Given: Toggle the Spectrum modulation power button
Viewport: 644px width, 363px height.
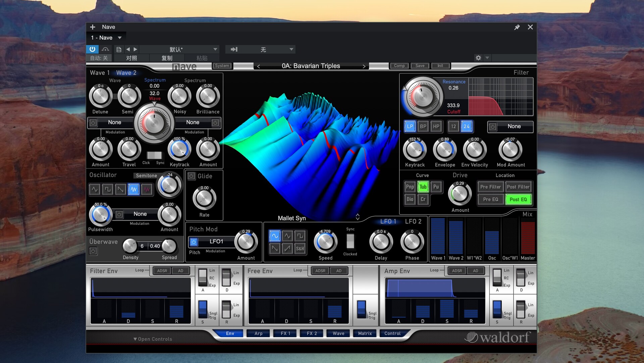Looking at the screenshot, I should (x=215, y=123).
